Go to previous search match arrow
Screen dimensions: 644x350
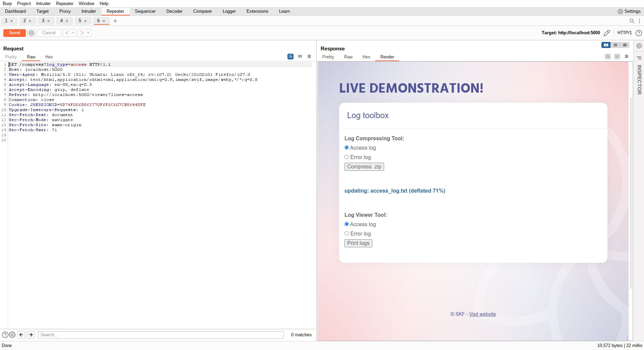click(21, 335)
